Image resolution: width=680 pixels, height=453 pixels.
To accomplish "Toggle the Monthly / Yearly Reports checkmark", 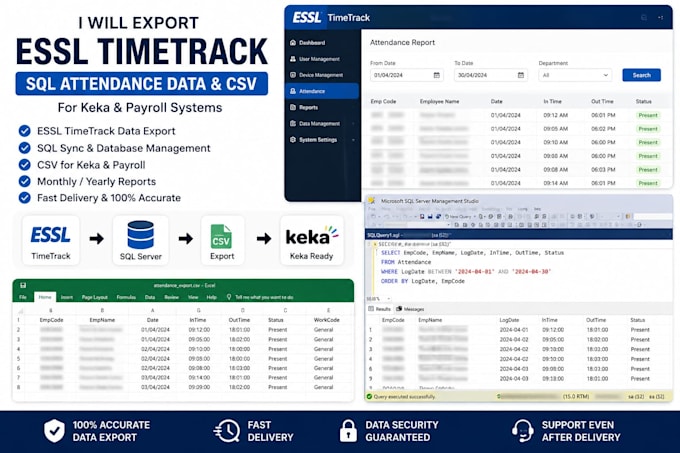I will [x=25, y=181].
